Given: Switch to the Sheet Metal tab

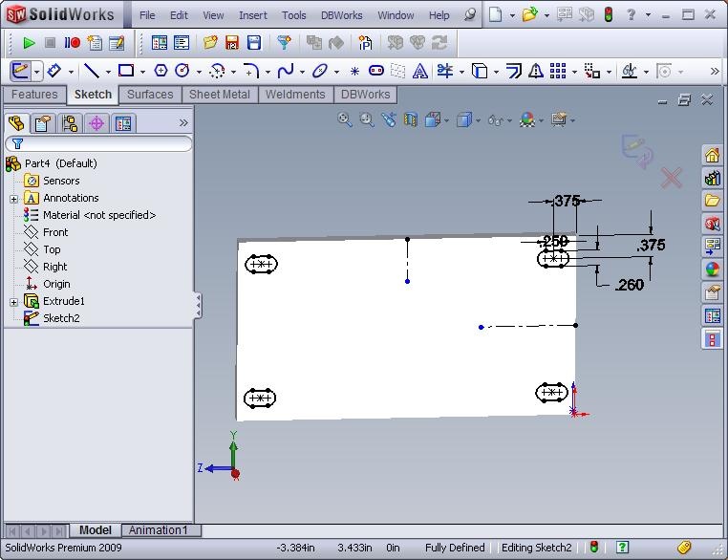Looking at the screenshot, I should point(219,95).
